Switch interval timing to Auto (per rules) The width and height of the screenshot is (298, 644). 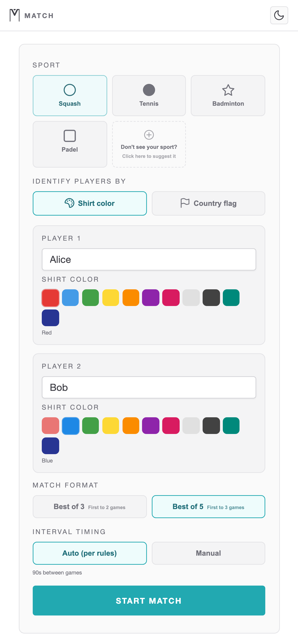click(90, 553)
